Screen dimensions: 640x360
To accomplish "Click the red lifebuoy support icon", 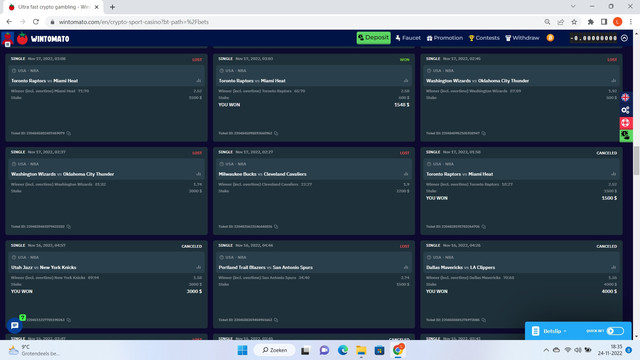I will click(x=625, y=122).
